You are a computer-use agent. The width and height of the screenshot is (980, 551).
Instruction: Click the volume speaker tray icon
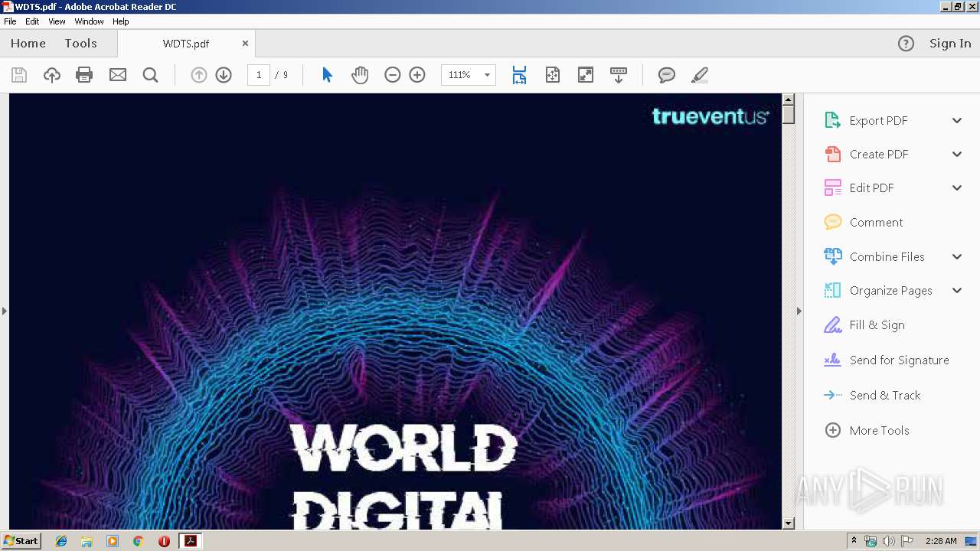[x=888, y=541]
